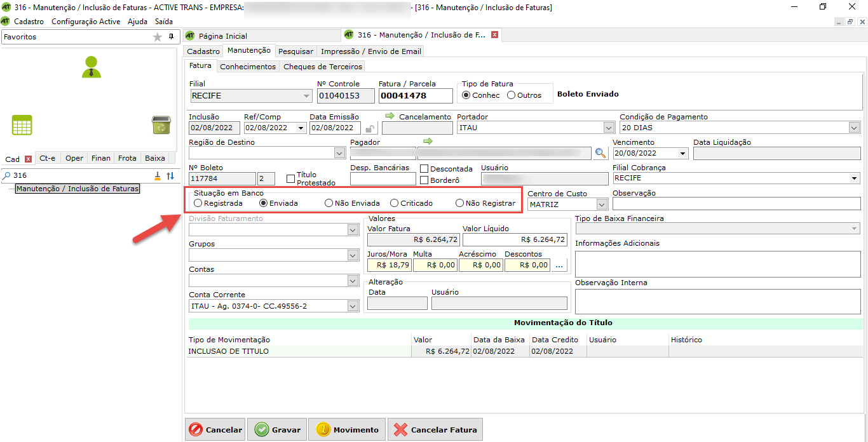Toggle the Descontada checkbox
868x442 pixels.
(x=424, y=169)
